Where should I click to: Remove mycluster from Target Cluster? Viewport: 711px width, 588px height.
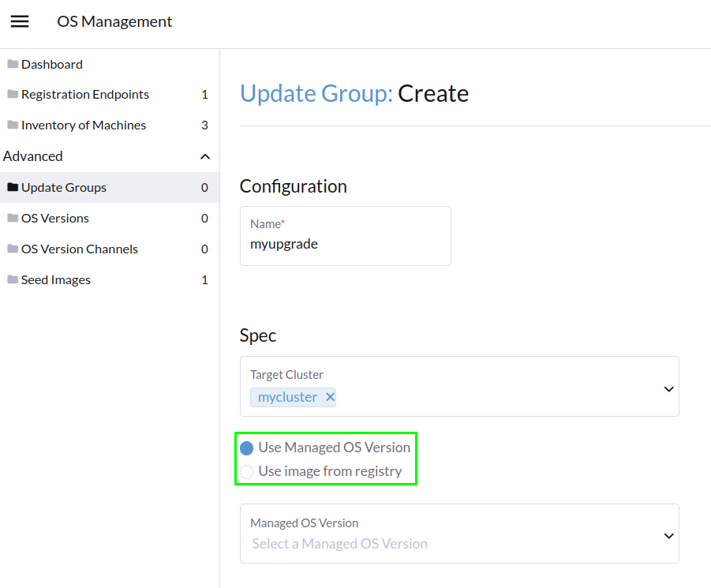point(330,397)
